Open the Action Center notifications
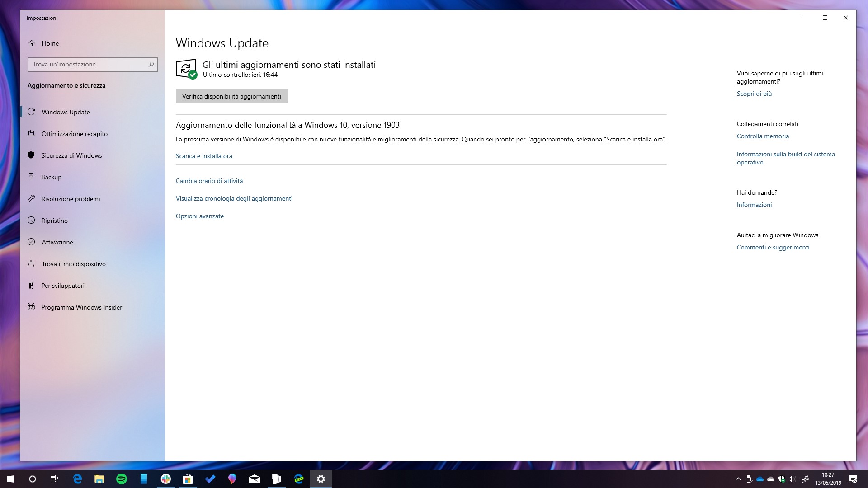This screenshot has height=488, width=868. coord(853,479)
